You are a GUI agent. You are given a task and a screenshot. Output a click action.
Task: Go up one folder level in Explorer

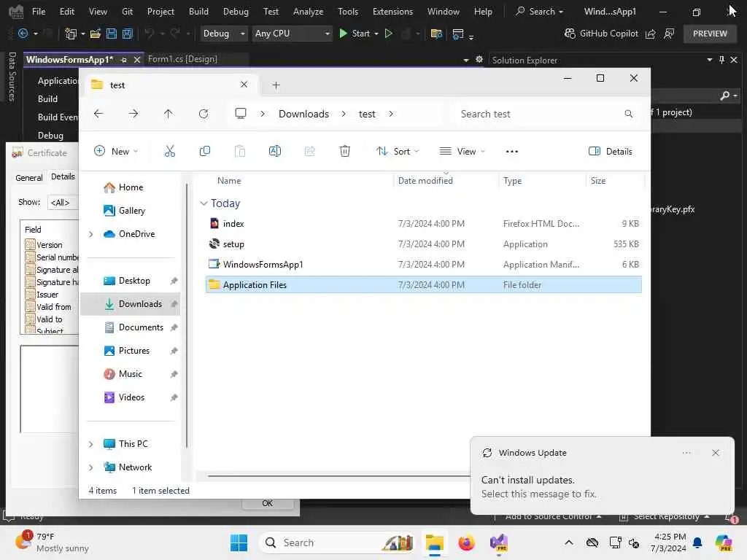tap(169, 114)
